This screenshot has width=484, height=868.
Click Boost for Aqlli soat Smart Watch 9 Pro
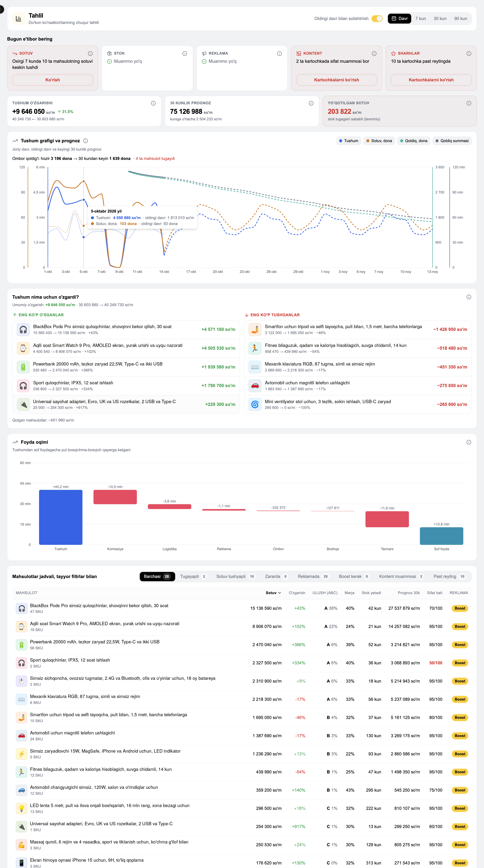click(460, 626)
